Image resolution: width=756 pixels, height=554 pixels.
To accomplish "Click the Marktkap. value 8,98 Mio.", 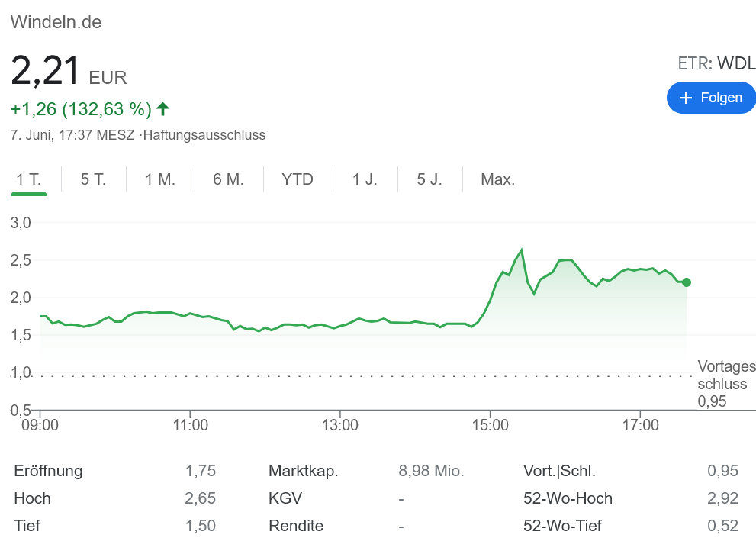I will tap(431, 471).
